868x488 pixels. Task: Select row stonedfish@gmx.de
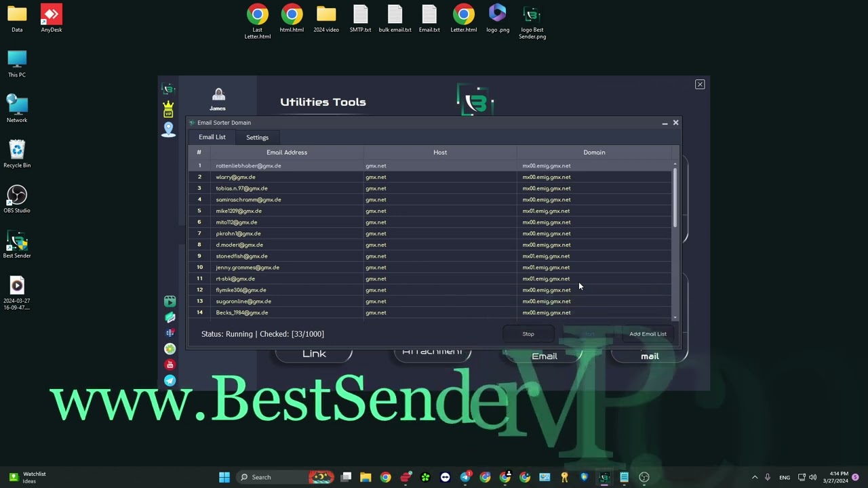point(430,256)
